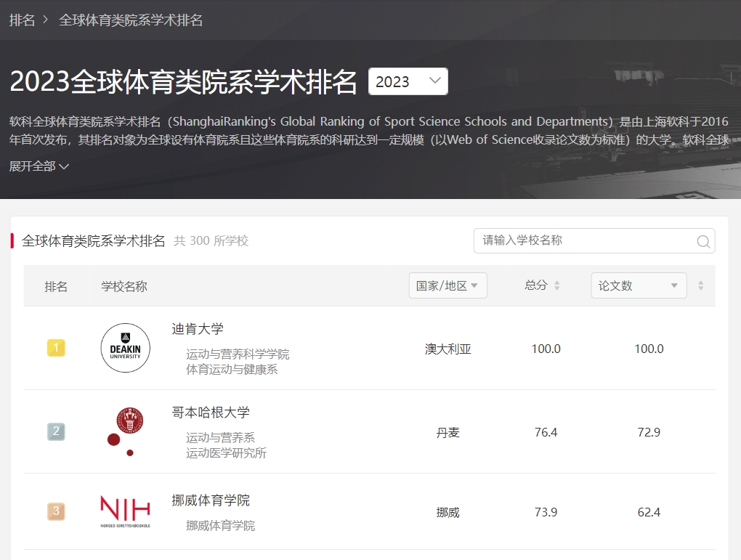Click the University of Copenhagen logo
The width and height of the screenshot is (741, 560).
tap(125, 431)
